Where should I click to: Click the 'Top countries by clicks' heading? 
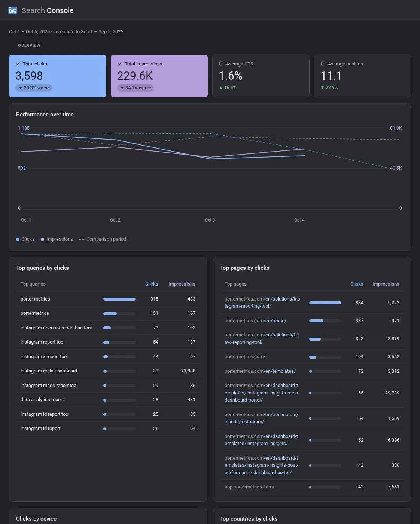coord(249,519)
